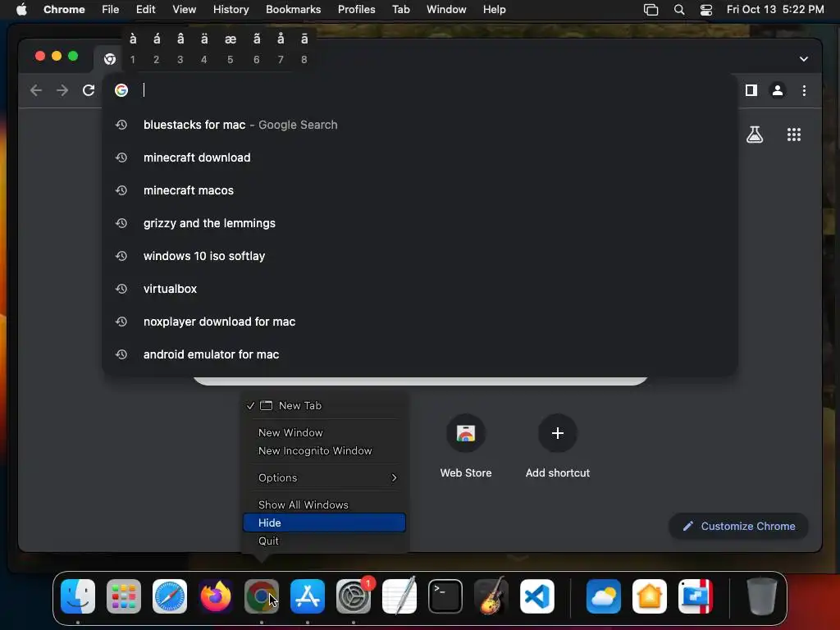
Task: Select Hide in the Dock menu
Action: point(324,523)
